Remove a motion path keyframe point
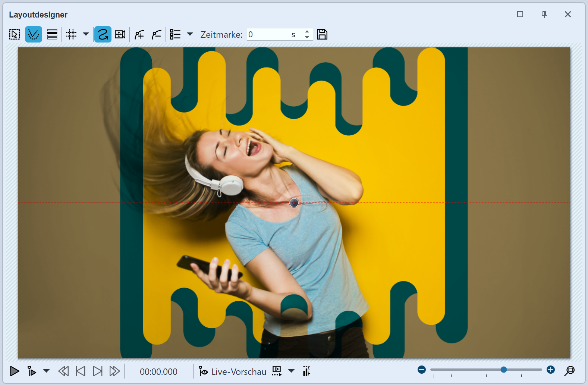The image size is (588, 386). 157,35
